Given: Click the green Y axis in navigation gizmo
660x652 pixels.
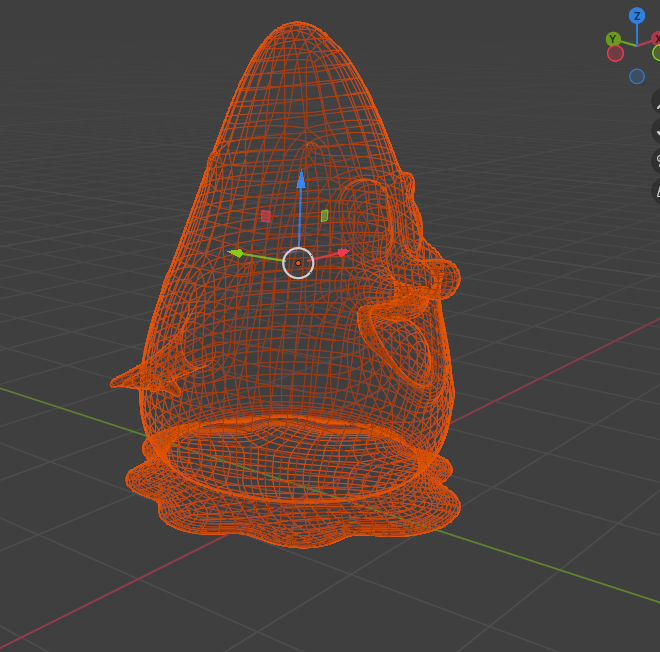Looking at the screenshot, I should click(x=613, y=39).
